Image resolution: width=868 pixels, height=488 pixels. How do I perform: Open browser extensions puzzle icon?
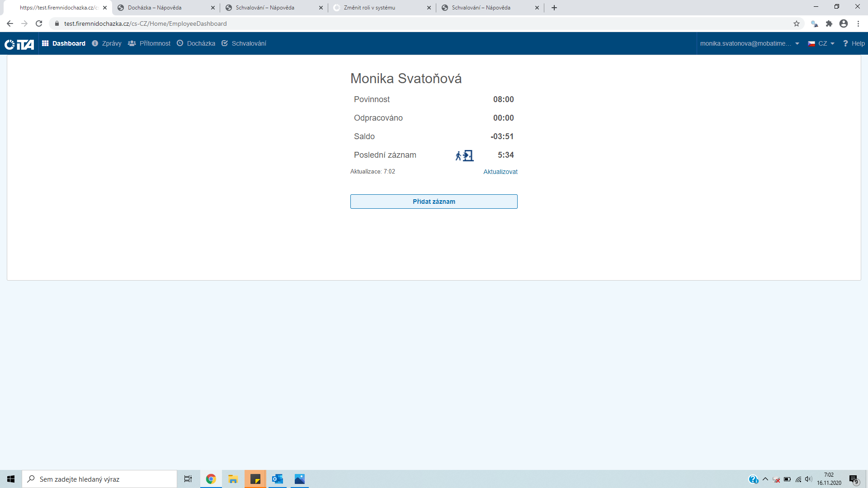tap(829, 23)
